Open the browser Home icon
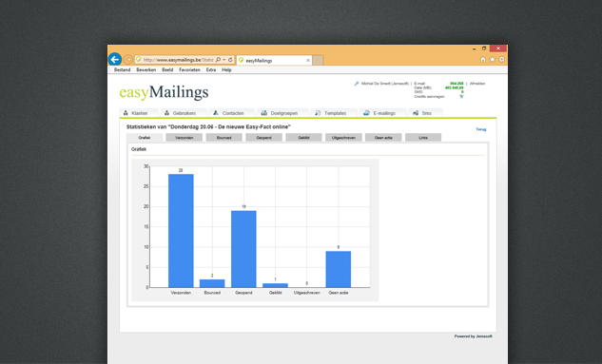 (x=483, y=60)
